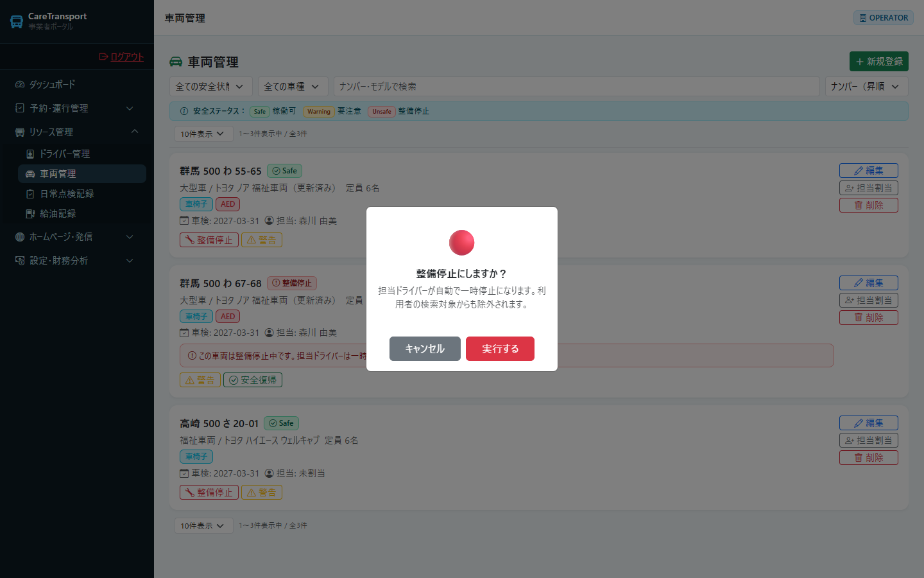Open the ナンバー sort order dropdown
The image size is (924, 578).
(867, 86)
